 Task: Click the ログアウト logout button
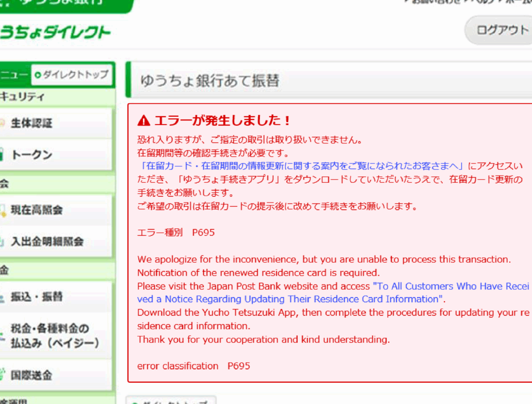click(499, 30)
